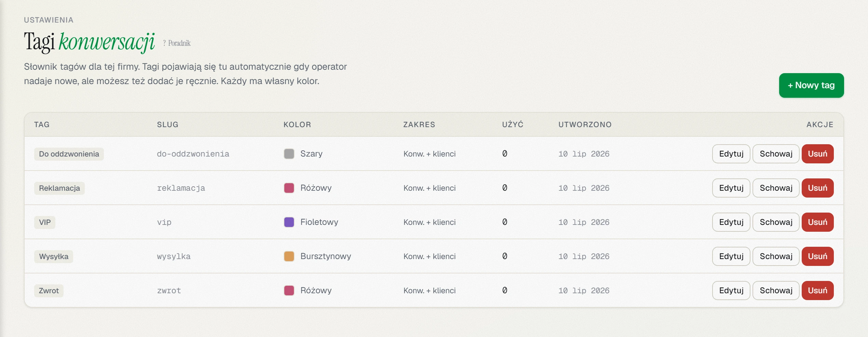Hide the Zwrot tag with Schowaj
The height and width of the screenshot is (337, 868).
coord(776,291)
